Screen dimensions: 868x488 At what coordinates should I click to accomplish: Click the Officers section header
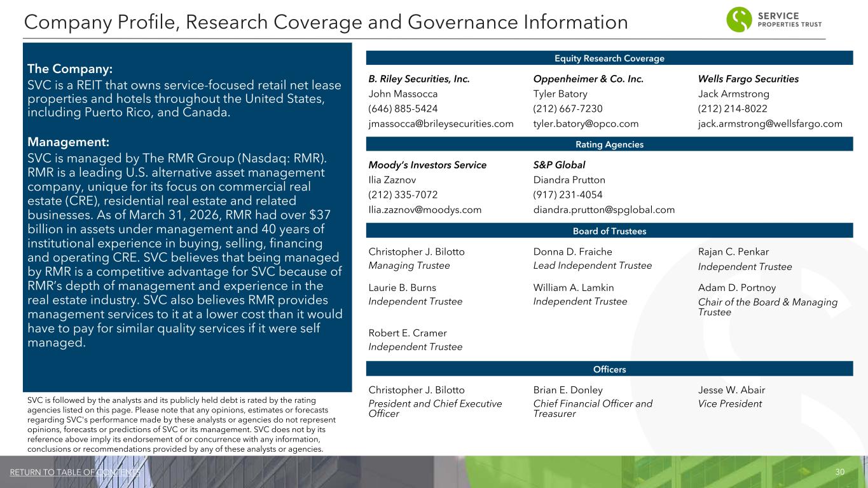(x=609, y=369)
